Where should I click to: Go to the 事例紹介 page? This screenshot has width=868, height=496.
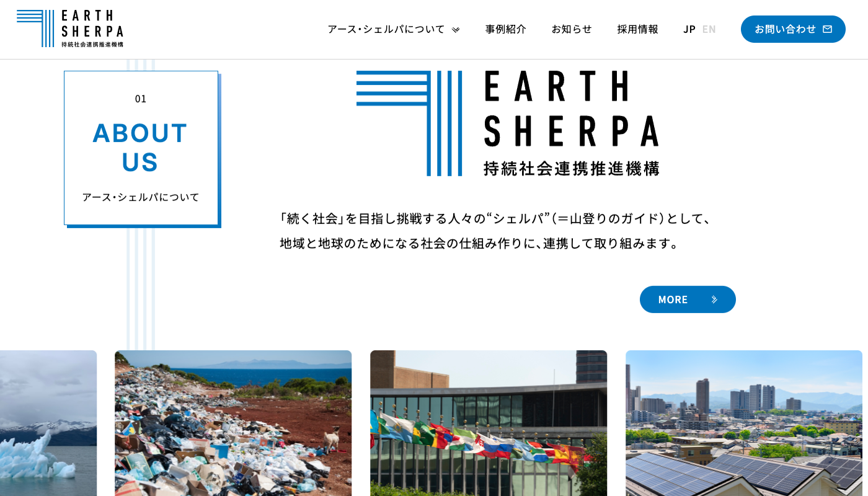[x=505, y=29]
